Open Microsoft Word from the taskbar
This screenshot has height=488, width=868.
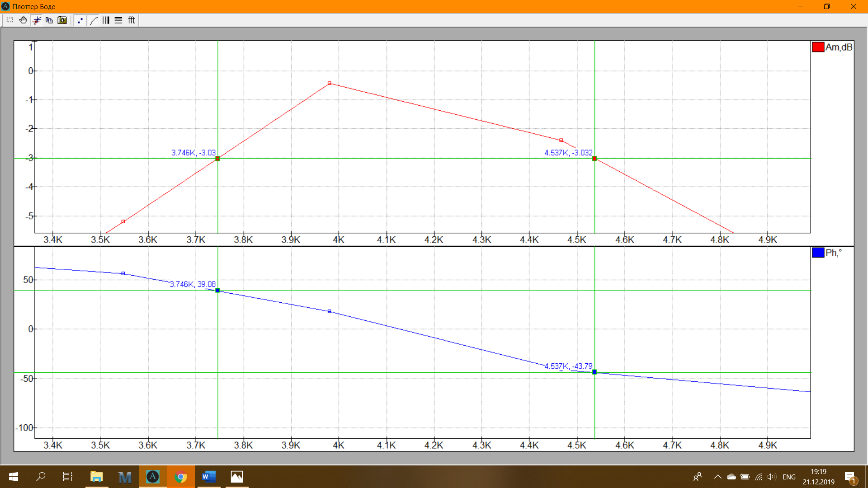209,477
